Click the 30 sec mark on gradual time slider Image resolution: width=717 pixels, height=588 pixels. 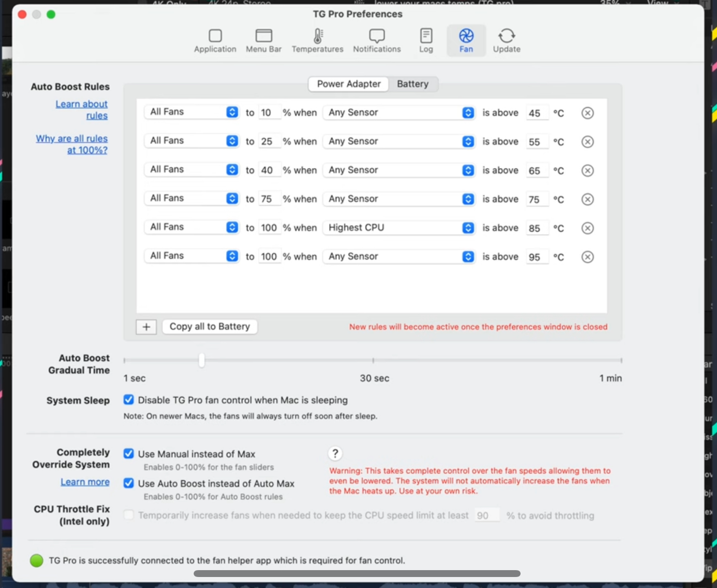click(373, 361)
